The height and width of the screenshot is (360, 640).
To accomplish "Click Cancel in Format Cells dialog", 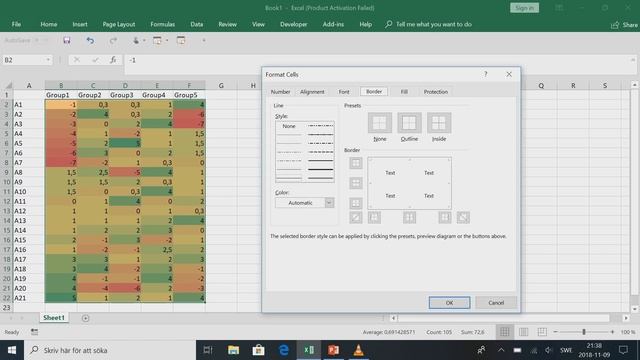I will 496,303.
